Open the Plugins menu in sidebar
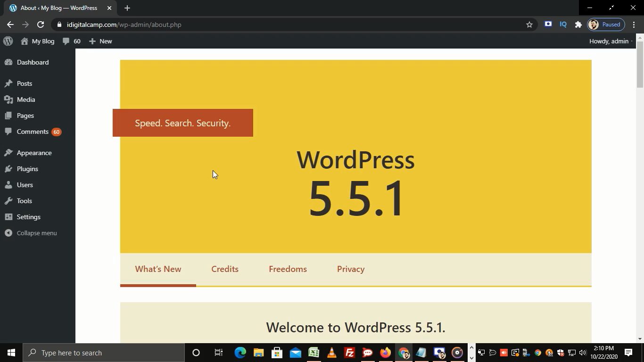 pyautogui.click(x=27, y=169)
